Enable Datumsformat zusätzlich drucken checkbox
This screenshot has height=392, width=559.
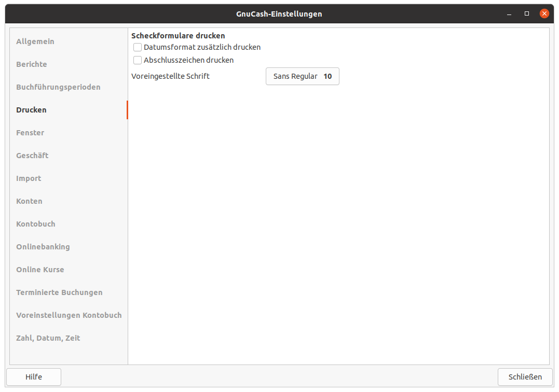click(138, 47)
